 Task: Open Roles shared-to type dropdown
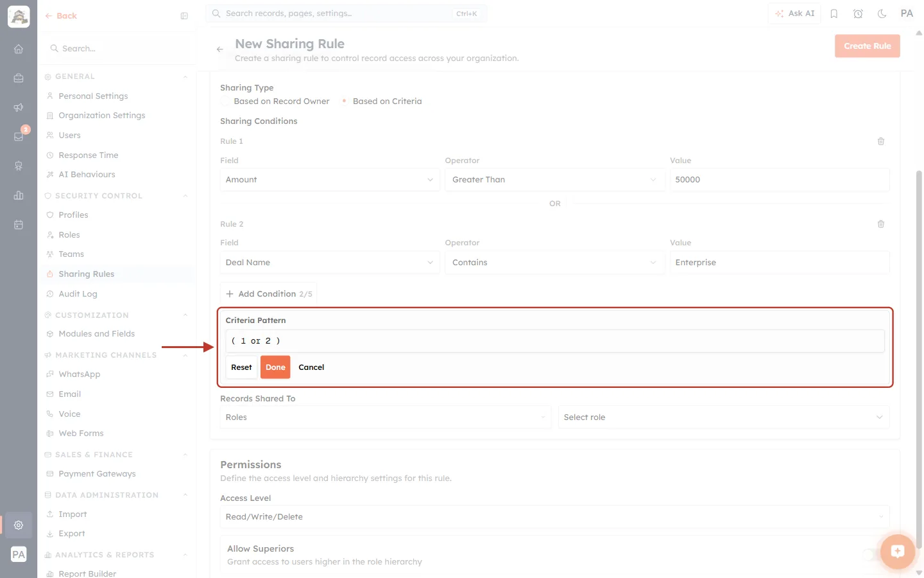point(386,417)
